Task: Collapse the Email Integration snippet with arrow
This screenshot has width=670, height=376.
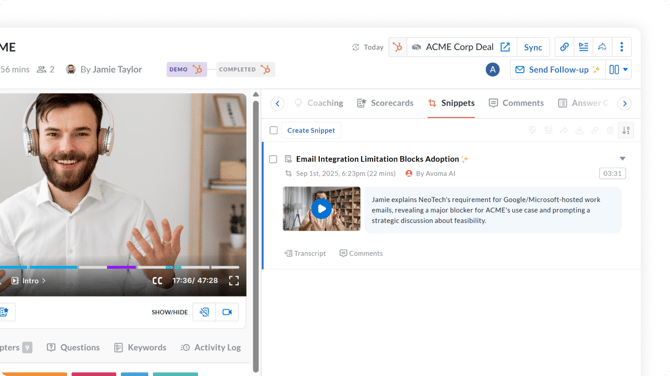Action: click(623, 159)
